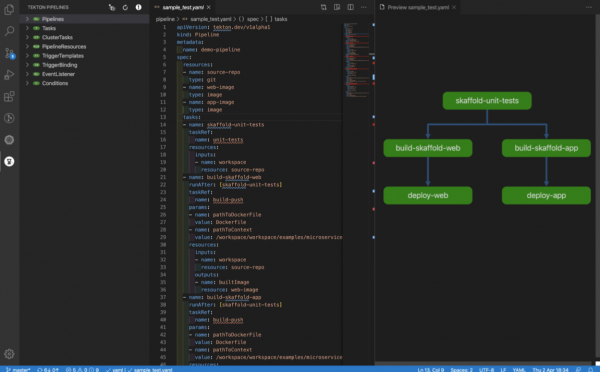Click the notifications bell in status bar
600x372 pixels.
pyautogui.click(x=591, y=369)
